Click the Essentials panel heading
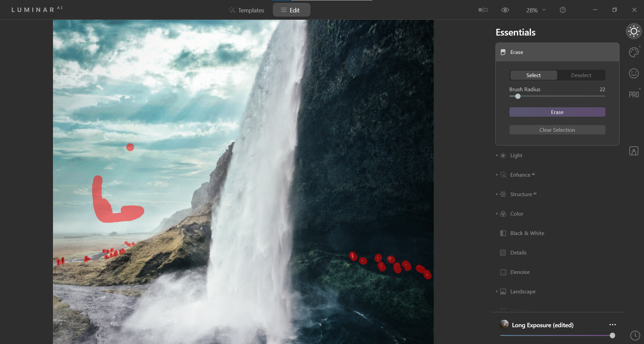 (x=516, y=32)
